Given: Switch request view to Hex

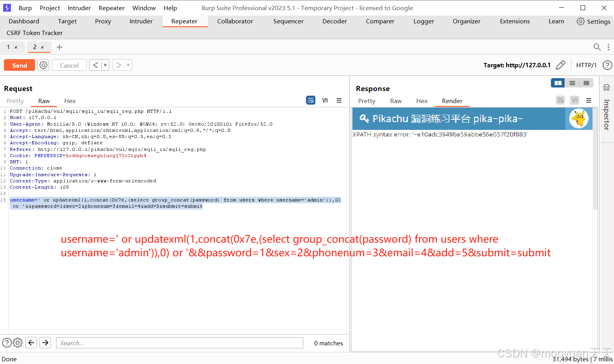Looking at the screenshot, I should (x=70, y=101).
